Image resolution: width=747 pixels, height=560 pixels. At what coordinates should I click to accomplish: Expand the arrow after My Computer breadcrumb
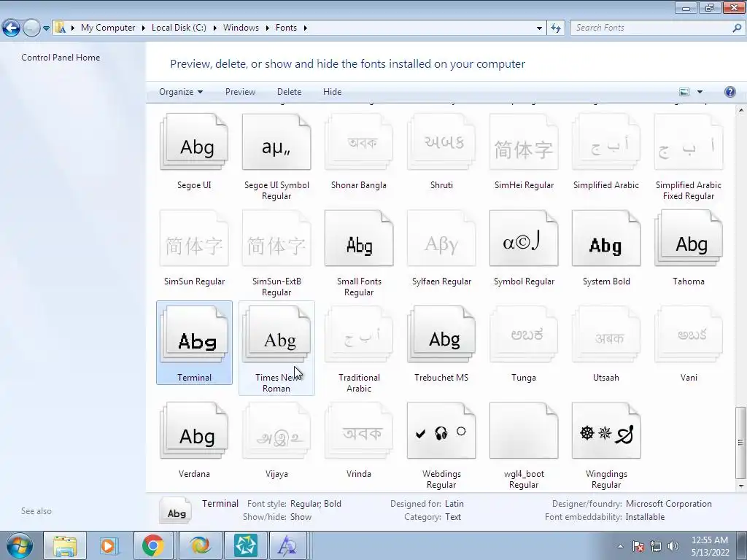pos(144,28)
